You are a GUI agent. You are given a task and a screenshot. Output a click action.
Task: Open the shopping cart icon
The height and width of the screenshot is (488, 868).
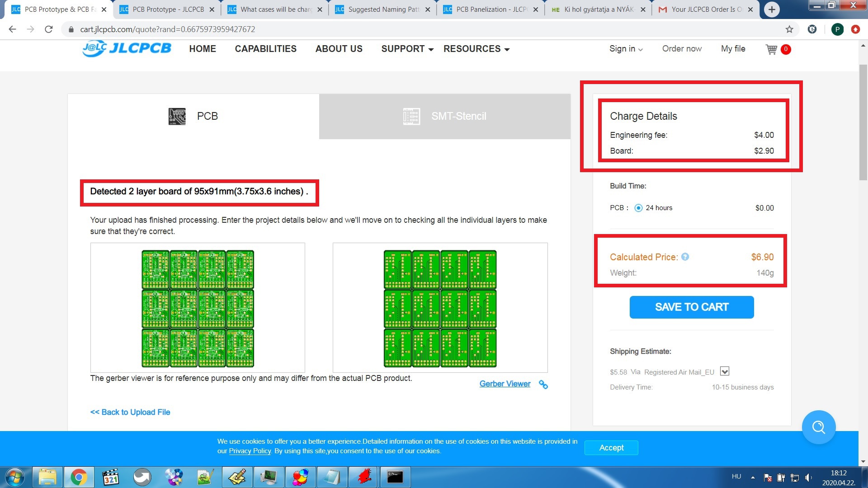click(771, 49)
